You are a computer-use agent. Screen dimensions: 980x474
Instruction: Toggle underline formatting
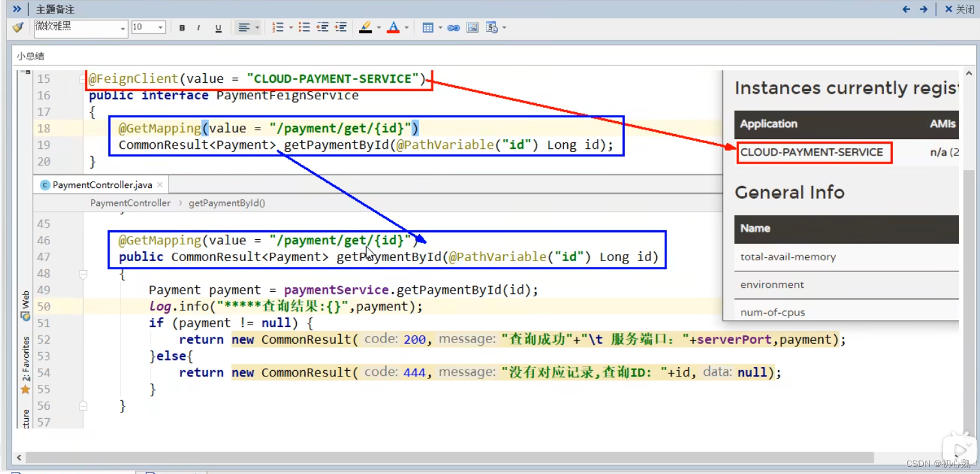pyautogui.click(x=219, y=28)
